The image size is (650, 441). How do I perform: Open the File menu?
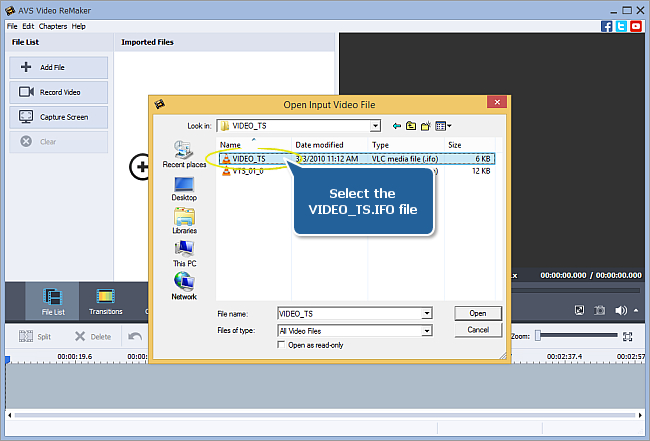12,26
